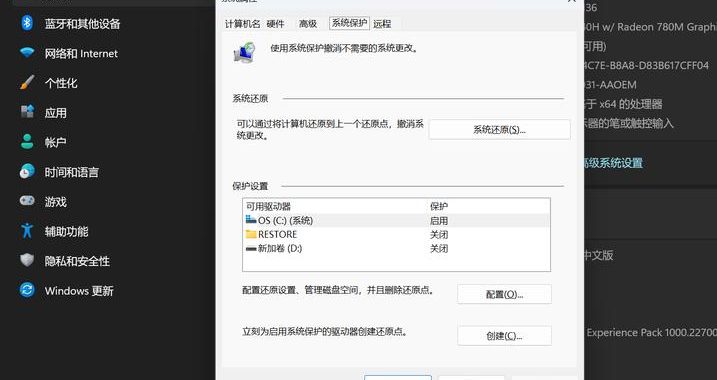Image resolution: width=717 pixels, height=380 pixels.
Task: Open Windows 更新 settings page
Action: [79, 291]
